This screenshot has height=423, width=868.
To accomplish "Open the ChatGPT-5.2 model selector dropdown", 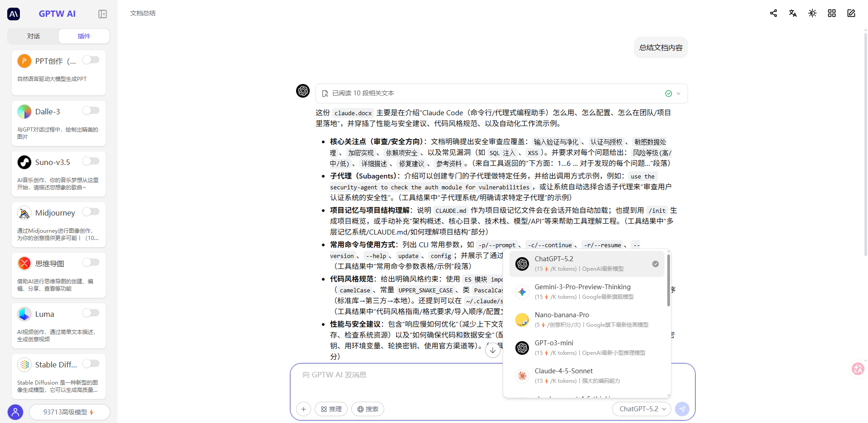I will [x=642, y=409].
